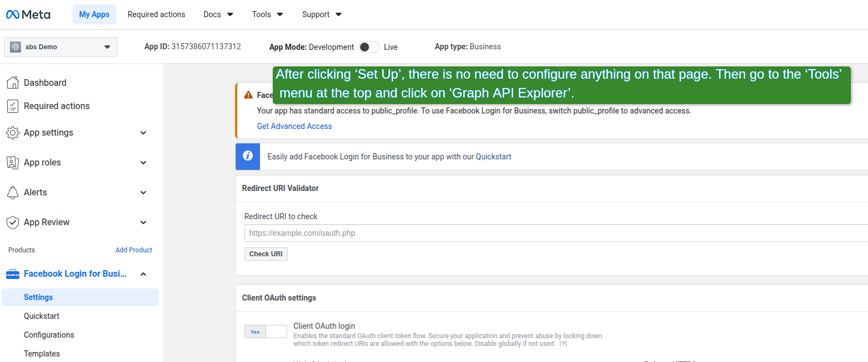Click the Meta logo
This screenshot has width=868, height=362.
click(28, 14)
